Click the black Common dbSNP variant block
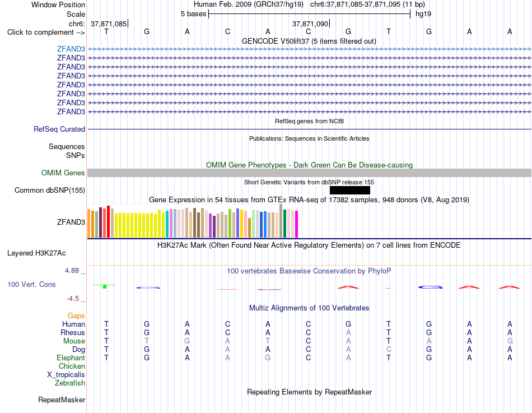The width and height of the screenshot is (532, 413). click(350, 190)
